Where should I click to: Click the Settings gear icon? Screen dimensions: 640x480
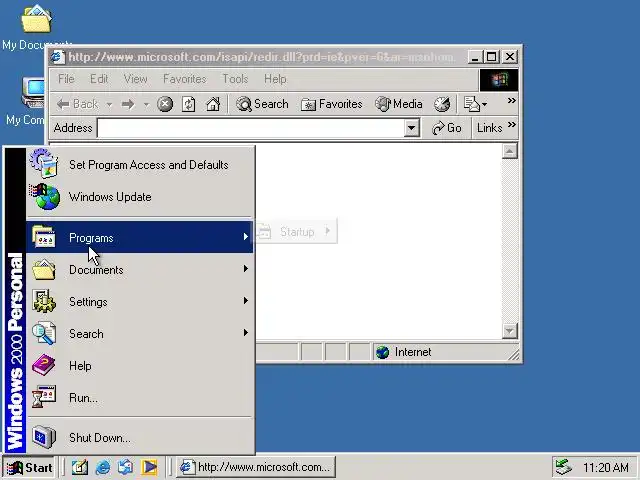pyautogui.click(x=44, y=301)
